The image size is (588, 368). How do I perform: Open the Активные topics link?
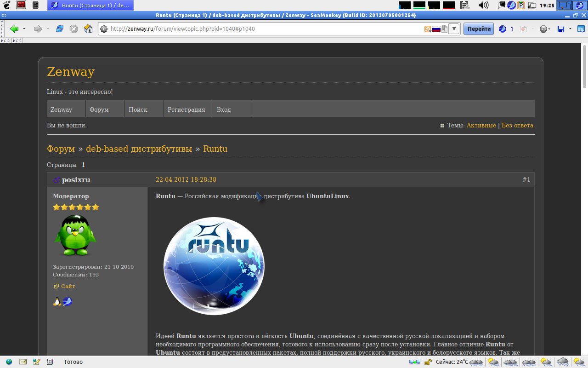click(x=481, y=125)
